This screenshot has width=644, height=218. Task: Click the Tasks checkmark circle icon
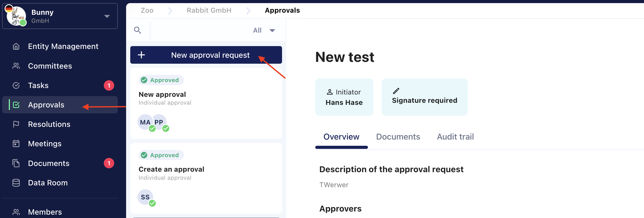pyautogui.click(x=16, y=85)
